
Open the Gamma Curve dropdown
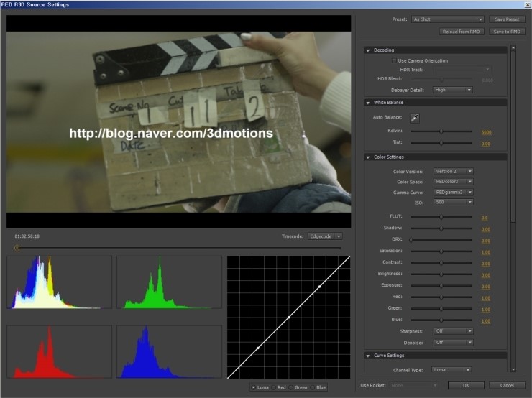[x=453, y=193]
